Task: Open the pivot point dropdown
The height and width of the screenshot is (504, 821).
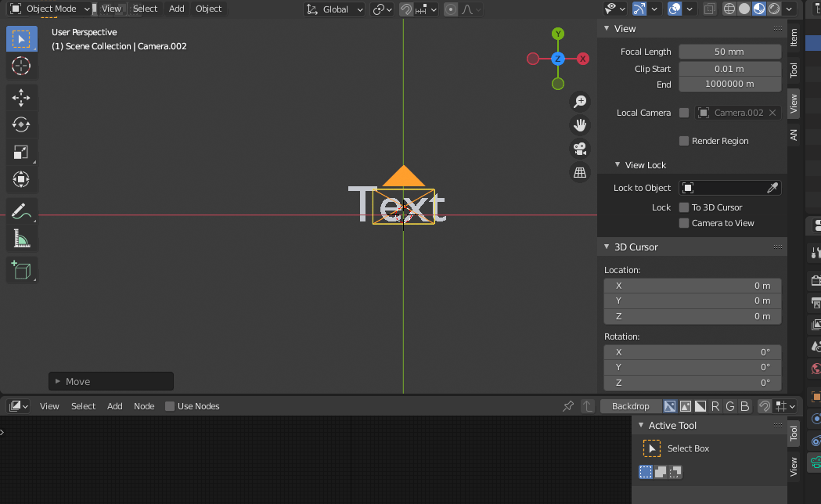Action: click(x=383, y=9)
